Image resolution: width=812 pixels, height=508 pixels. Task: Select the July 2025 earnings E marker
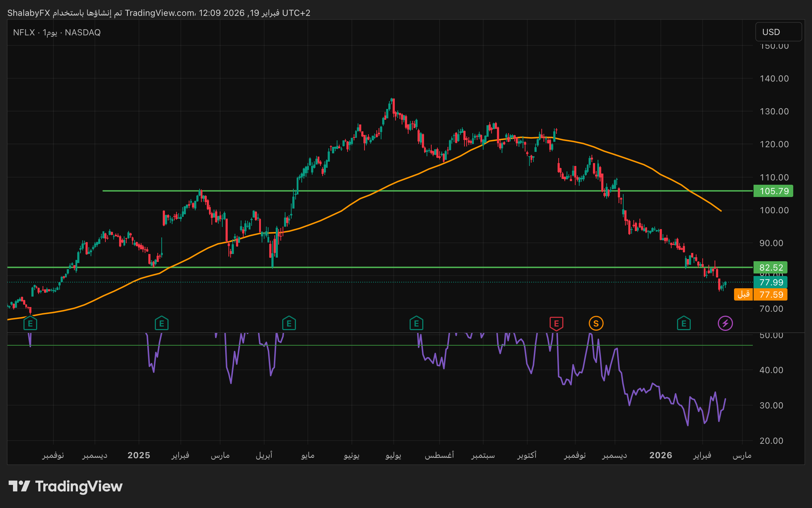pos(416,323)
